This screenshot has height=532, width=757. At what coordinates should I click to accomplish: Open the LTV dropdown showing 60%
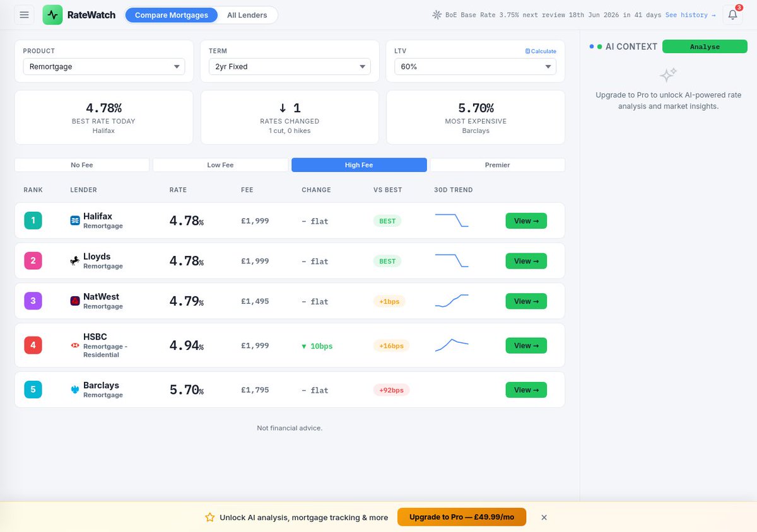475,66
